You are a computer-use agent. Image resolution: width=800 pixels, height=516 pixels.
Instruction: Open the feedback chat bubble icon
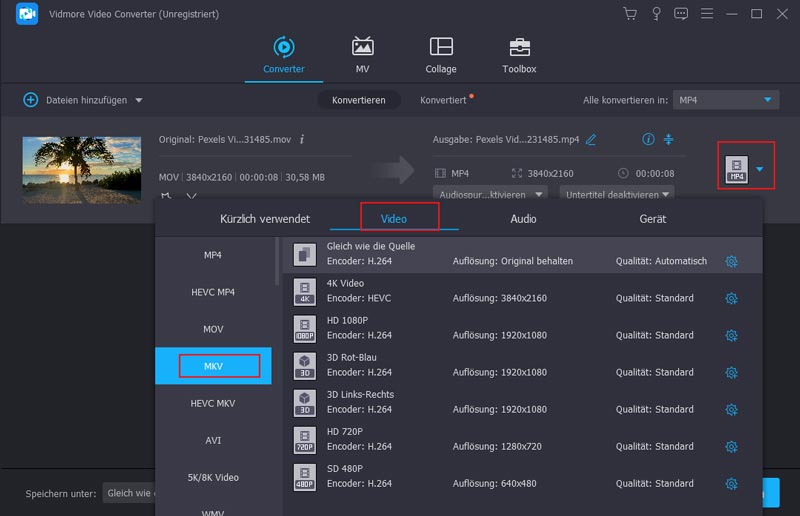tap(681, 14)
